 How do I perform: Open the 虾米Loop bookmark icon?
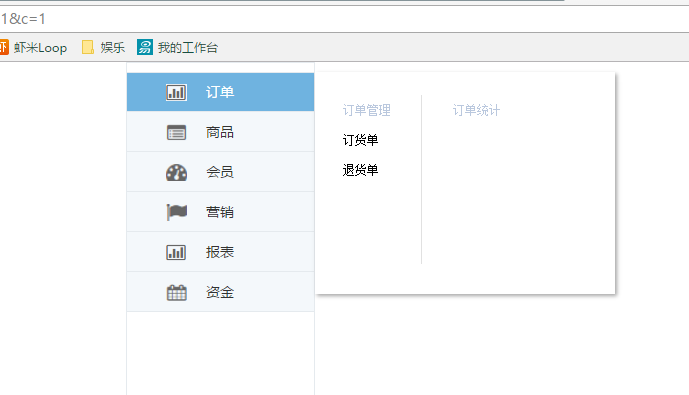[x=4, y=47]
